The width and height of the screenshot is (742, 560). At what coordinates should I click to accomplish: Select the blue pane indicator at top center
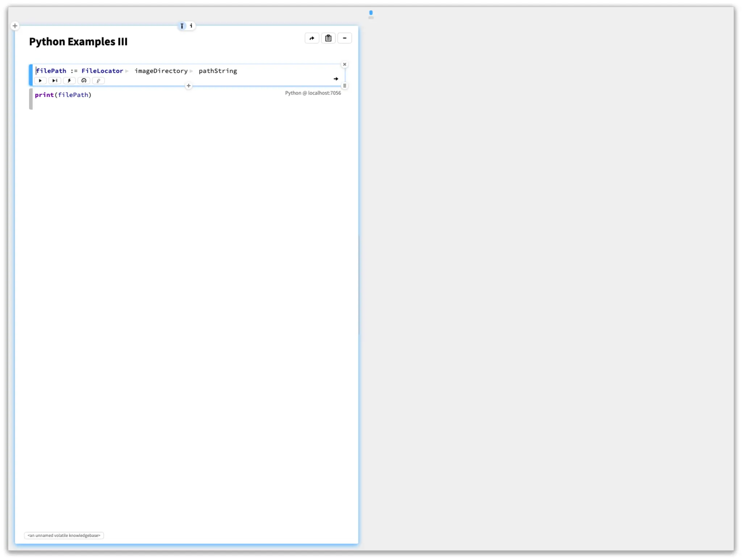(x=371, y=13)
